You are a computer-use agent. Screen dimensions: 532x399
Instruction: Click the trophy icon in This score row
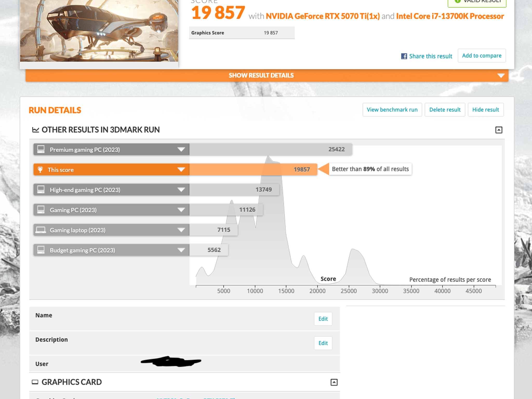[40, 170]
